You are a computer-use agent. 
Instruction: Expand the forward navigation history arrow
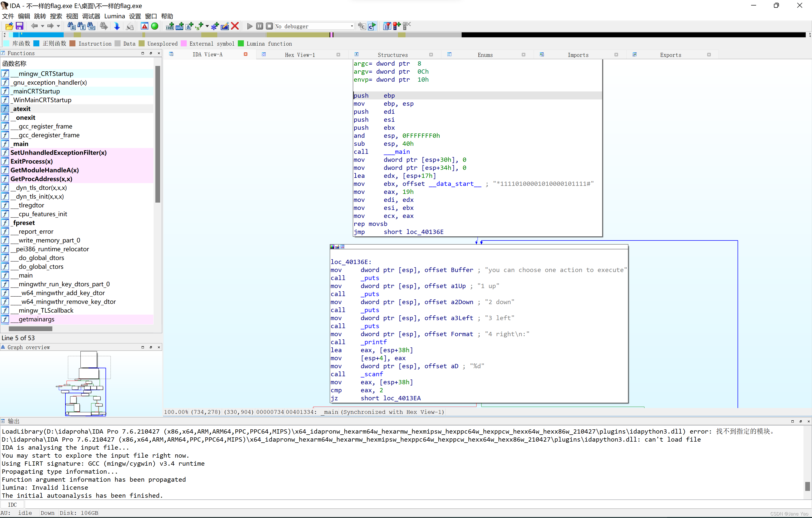click(58, 26)
